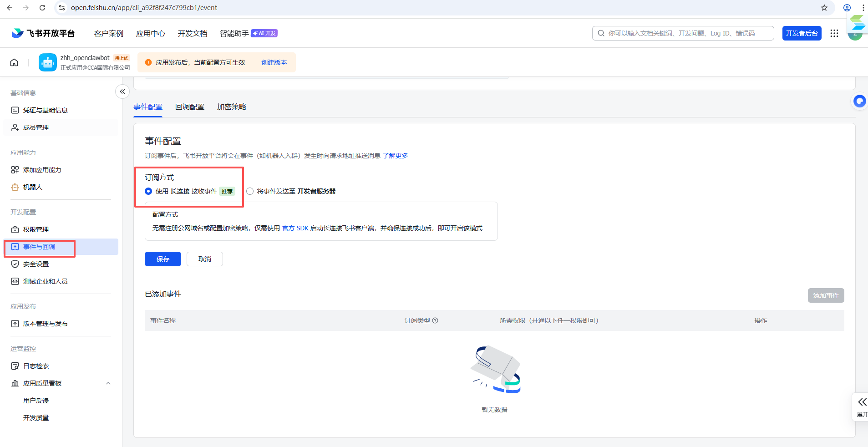
Task: Open 用户反馈 submenu item
Action: (x=36, y=401)
